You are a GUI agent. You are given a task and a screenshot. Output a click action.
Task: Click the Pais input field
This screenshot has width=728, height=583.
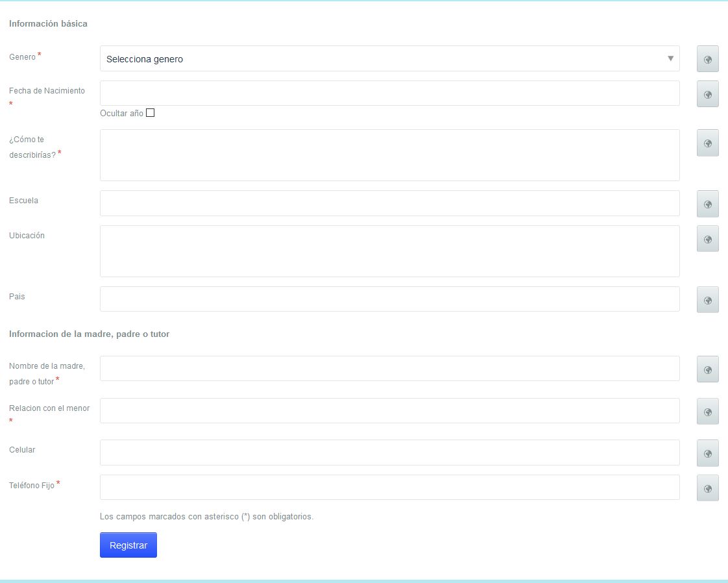click(389, 299)
